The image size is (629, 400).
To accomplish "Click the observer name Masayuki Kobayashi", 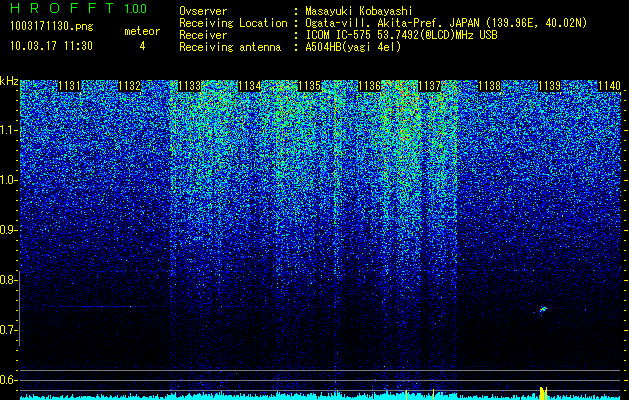I will tap(359, 11).
